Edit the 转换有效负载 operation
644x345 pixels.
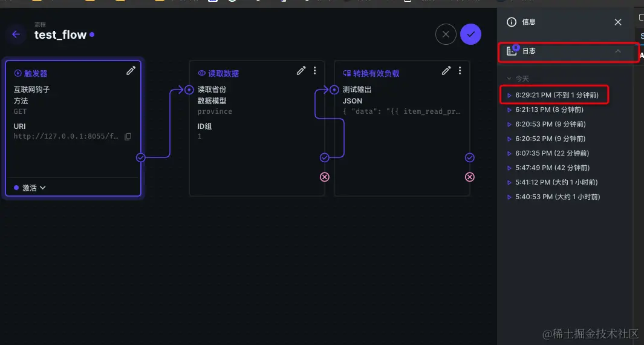coord(446,71)
